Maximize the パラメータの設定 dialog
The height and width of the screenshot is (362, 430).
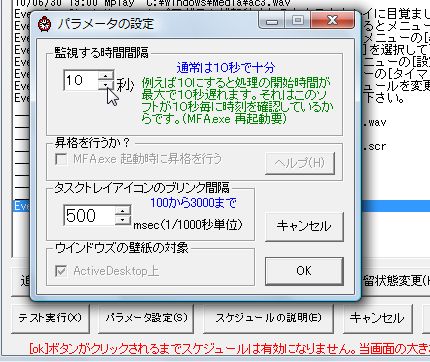coord(298,21)
